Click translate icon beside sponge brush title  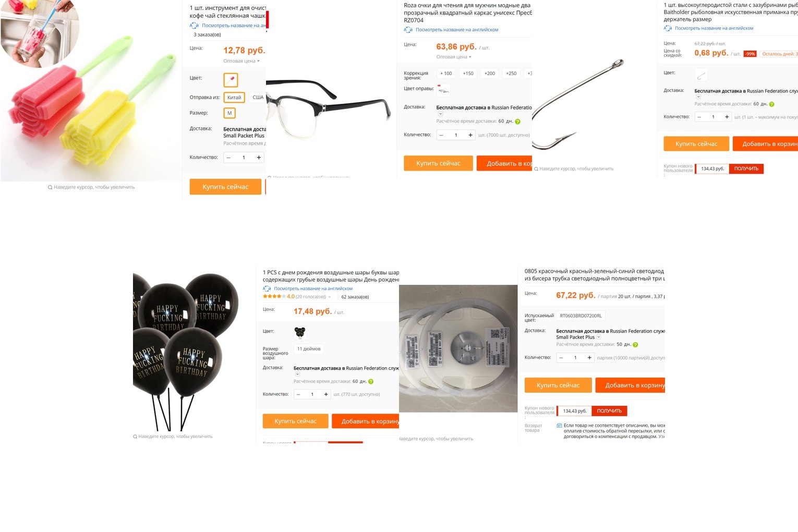click(194, 25)
